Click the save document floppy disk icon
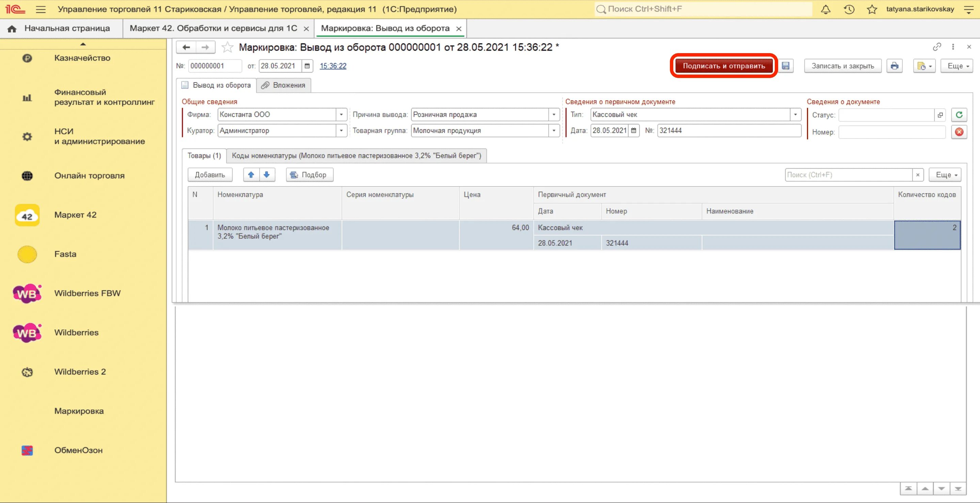The image size is (980, 503). 786,66
